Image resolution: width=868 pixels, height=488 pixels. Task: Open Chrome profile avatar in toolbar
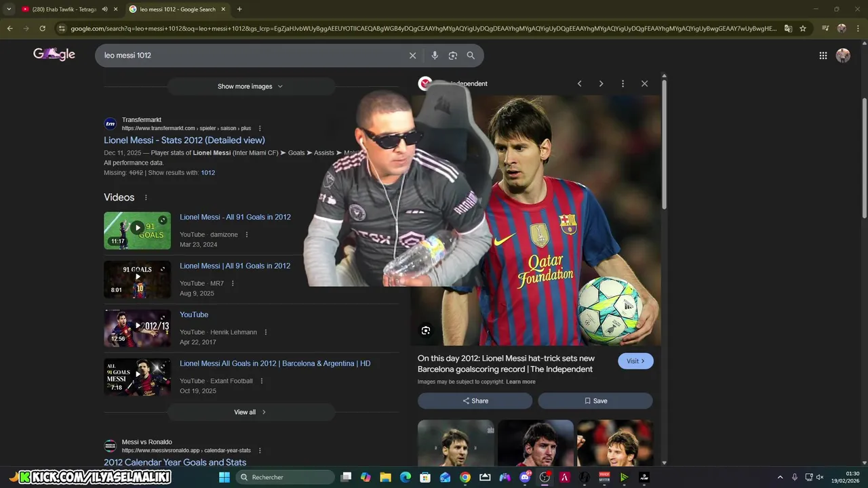click(x=842, y=28)
